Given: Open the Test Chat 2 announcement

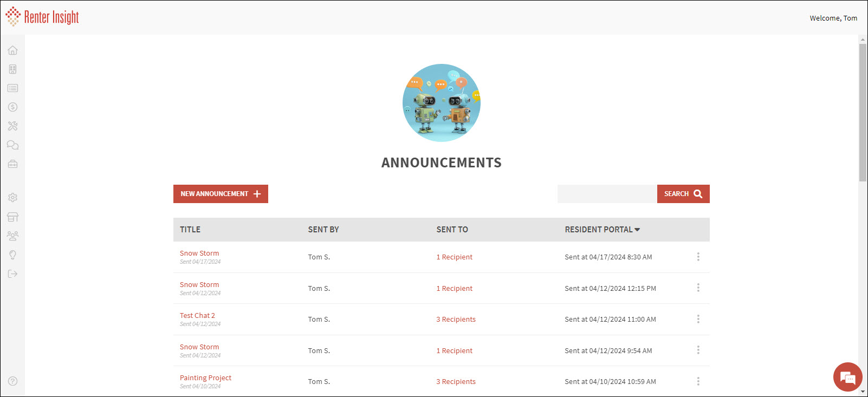Looking at the screenshot, I should tap(197, 315).
